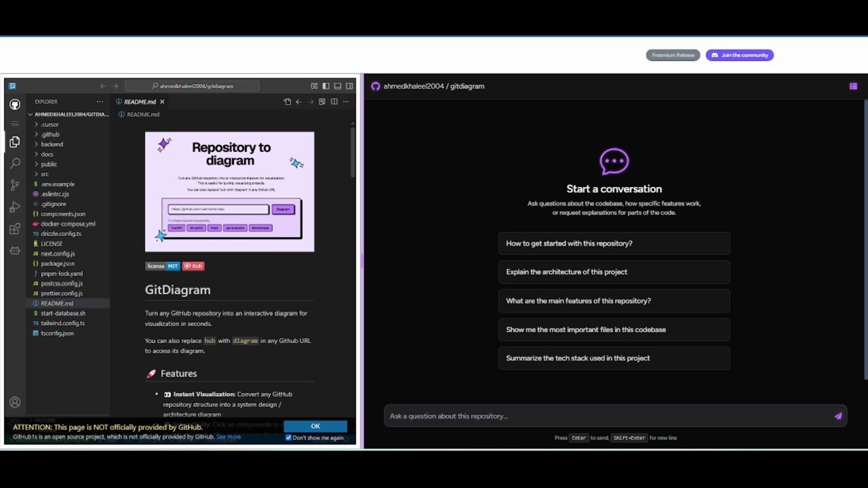
Task: Choose "Explain the architecture of this project"
Action: click(614, 272)
